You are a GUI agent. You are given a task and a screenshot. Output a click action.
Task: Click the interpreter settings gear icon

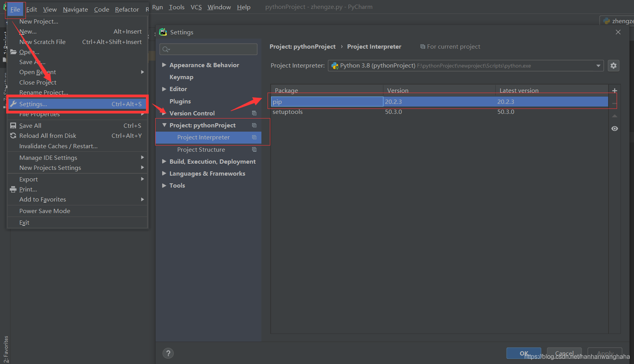613,66
